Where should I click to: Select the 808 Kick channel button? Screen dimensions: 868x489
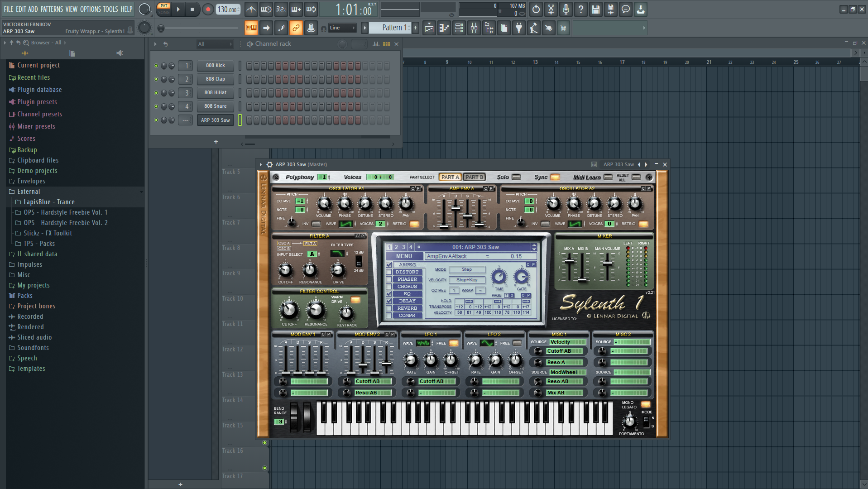point(216,66)
